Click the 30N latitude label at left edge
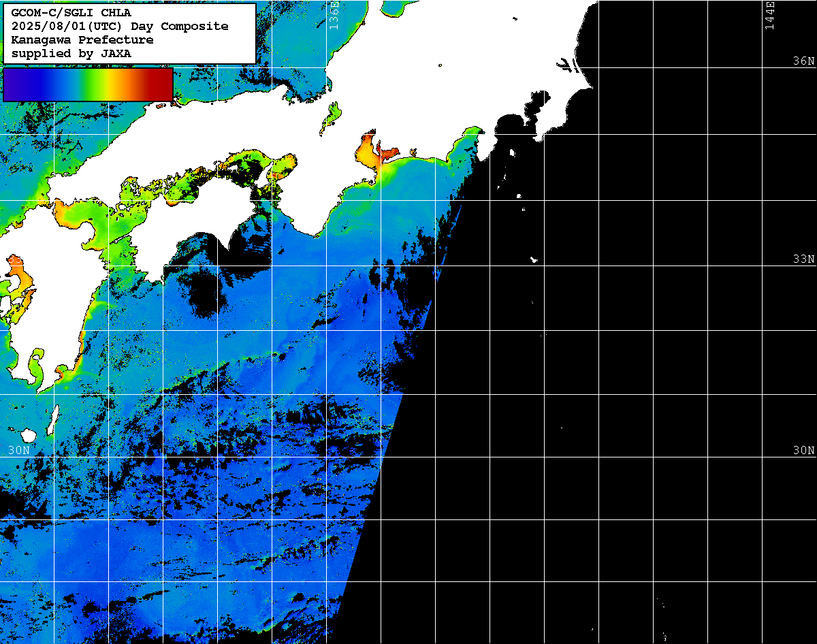Screen dimensions: 817x644 point(20,451)
